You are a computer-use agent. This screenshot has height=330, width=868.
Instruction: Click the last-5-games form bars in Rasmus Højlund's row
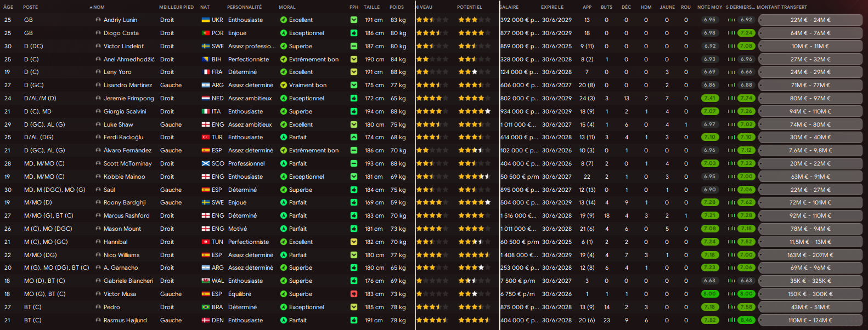tap(731, 320)
